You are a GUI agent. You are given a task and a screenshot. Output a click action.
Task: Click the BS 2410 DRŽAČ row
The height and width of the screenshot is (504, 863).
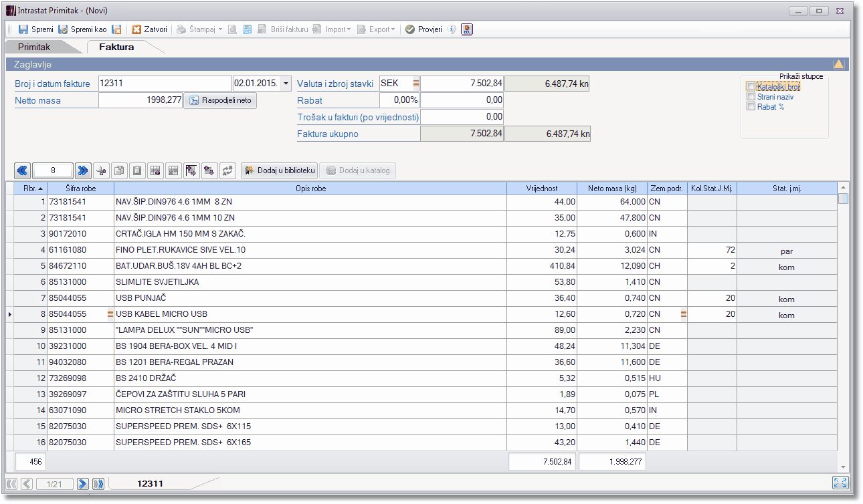click(310, 378)
